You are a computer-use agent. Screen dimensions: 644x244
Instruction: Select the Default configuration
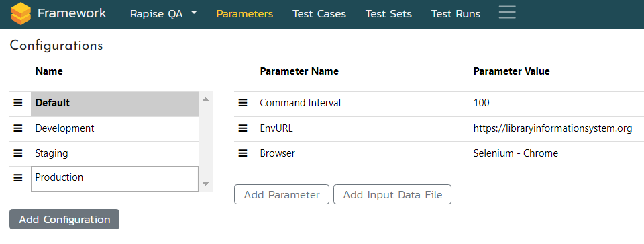[115, 104]
